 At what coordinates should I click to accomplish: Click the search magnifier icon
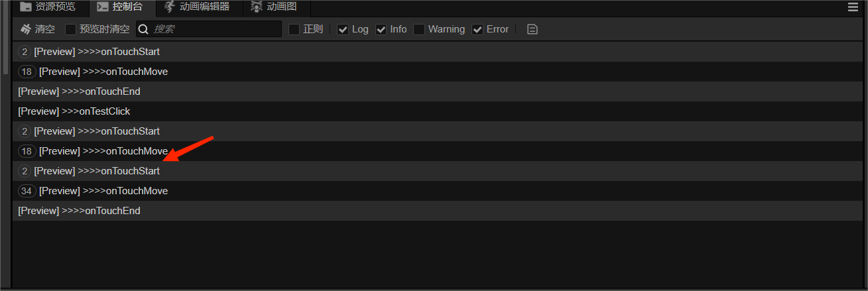click(143, 29)
